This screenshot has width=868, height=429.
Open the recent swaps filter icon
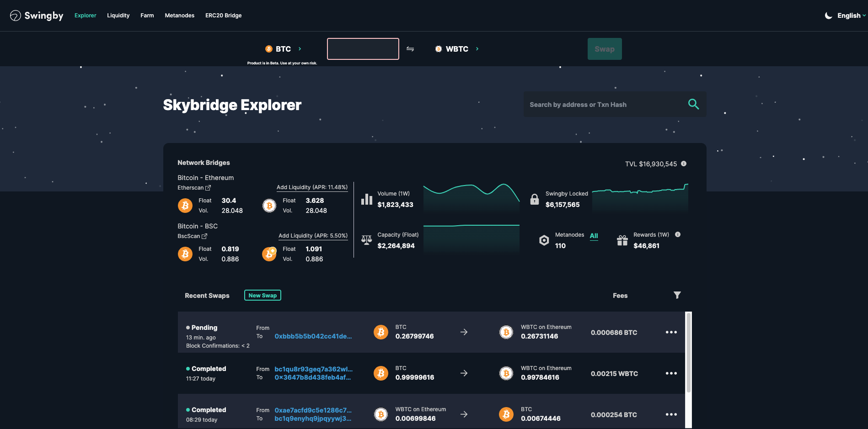[677, 295]
